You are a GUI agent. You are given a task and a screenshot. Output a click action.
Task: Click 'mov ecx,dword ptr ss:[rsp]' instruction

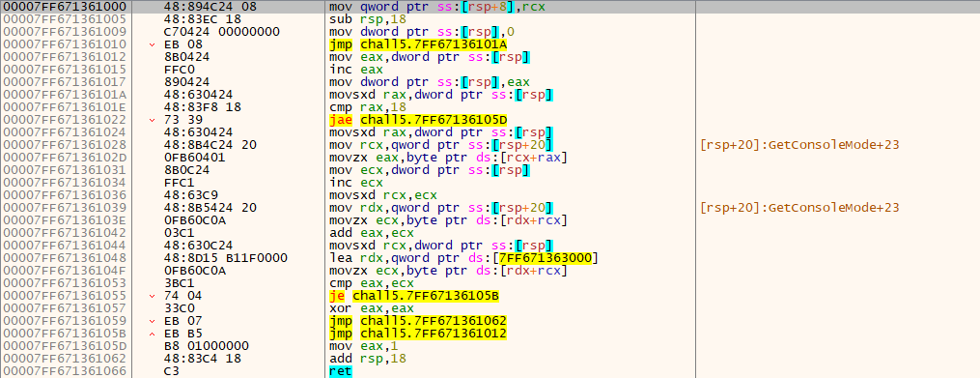pos(430,169)
